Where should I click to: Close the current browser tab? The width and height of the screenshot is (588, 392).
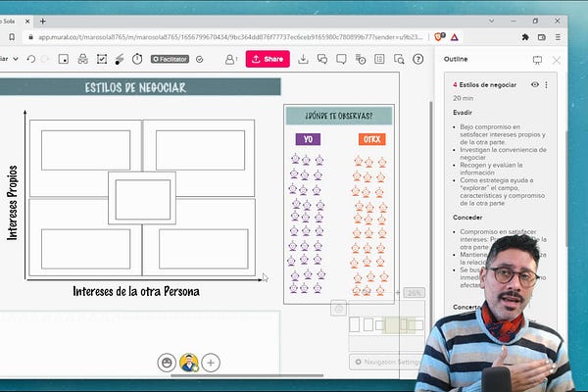pos(27,22)
